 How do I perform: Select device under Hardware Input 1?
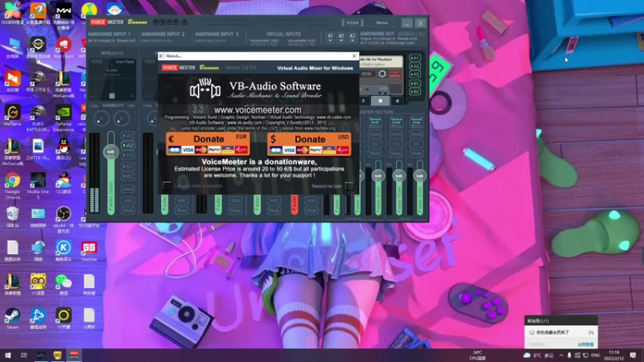click(x=112, y=41)
